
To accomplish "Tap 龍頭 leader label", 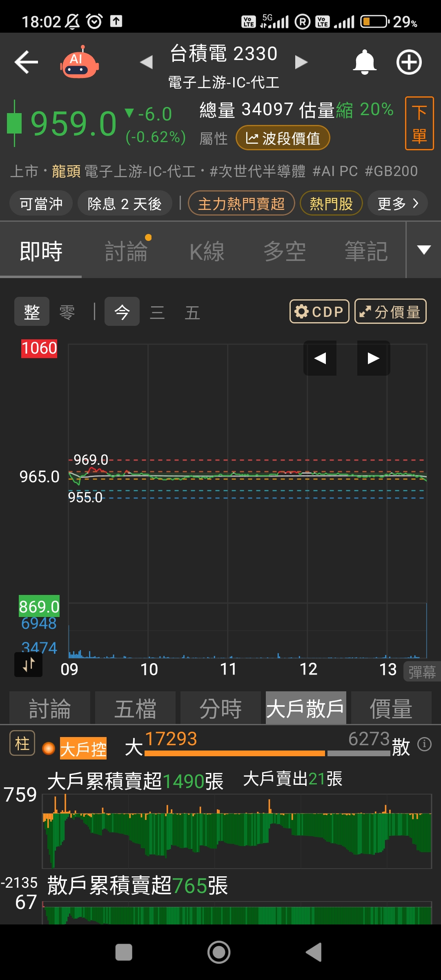I will coord(66,171).
